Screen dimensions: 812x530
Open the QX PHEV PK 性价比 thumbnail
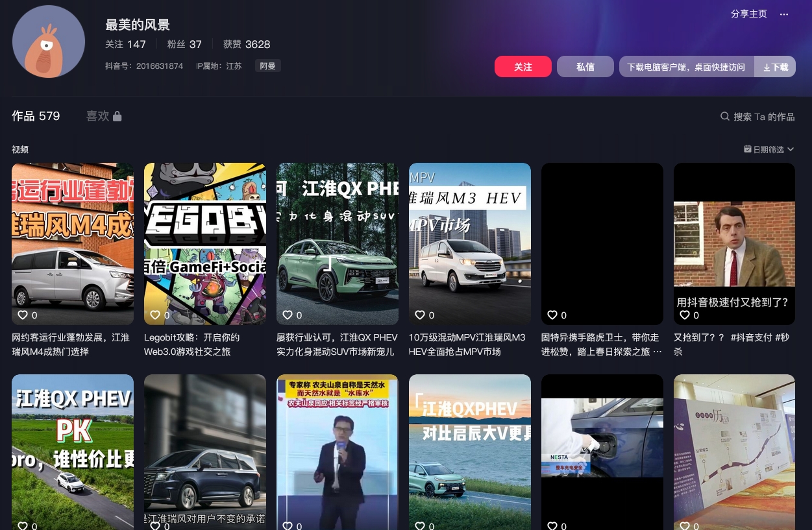click(x=73, y=452)
